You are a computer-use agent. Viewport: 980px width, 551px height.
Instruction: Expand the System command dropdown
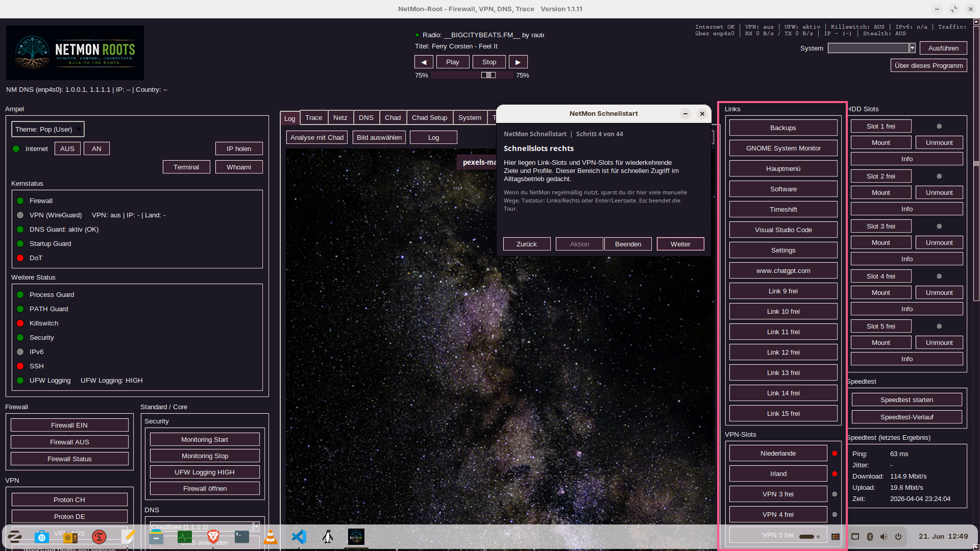tap(912, 48)
